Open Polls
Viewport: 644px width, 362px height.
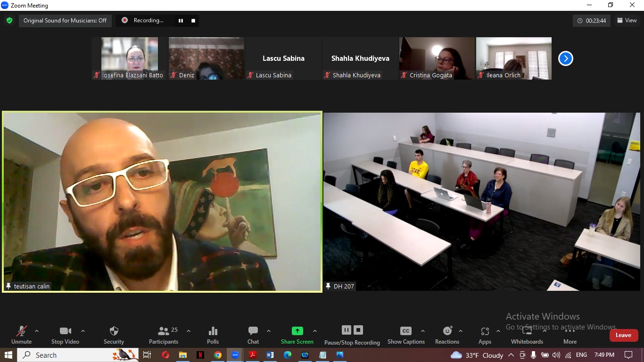(213, 335)
